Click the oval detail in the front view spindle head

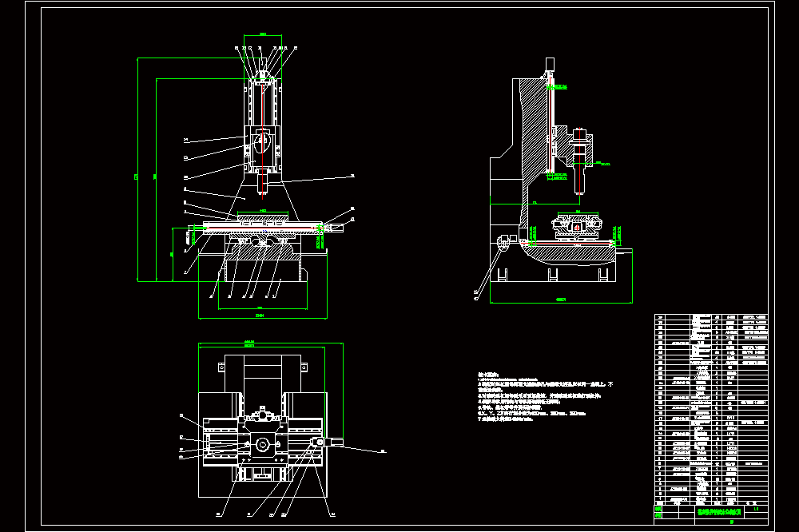262,142
